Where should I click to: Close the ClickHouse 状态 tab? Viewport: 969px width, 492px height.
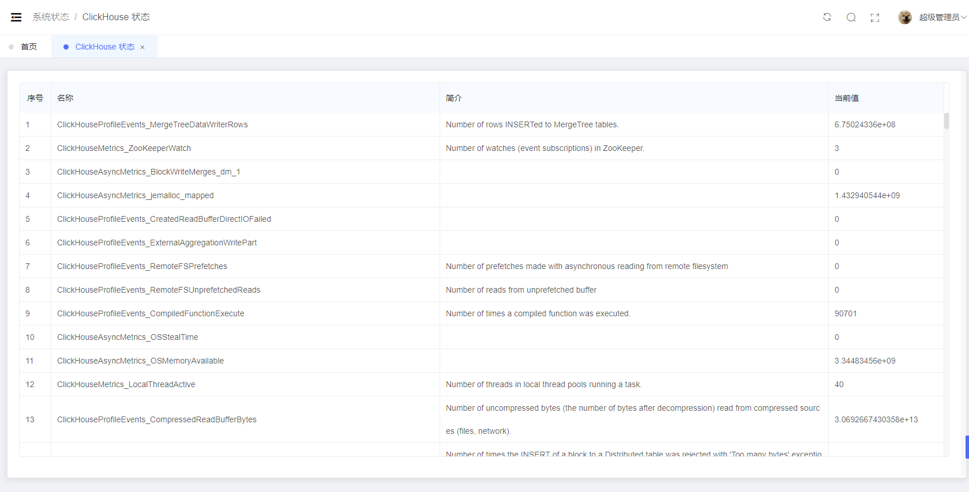point(142,47)
